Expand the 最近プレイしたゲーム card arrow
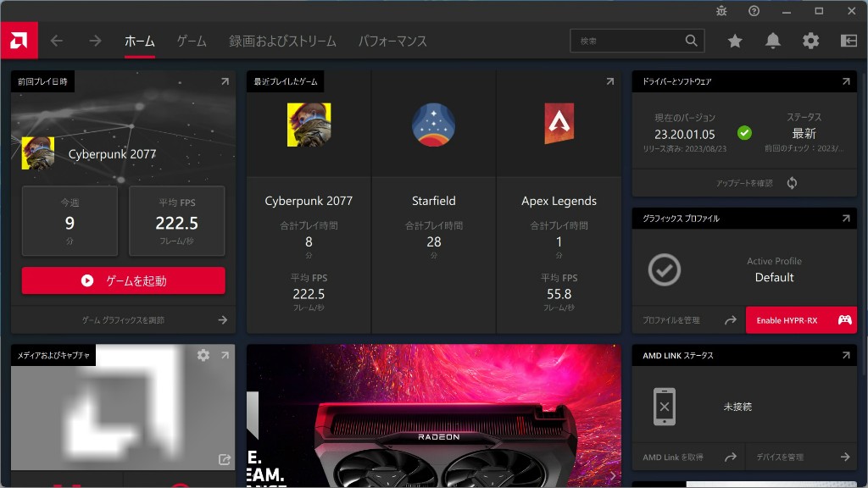Viewport: 868px width, 488px height. tap(609, 81)
